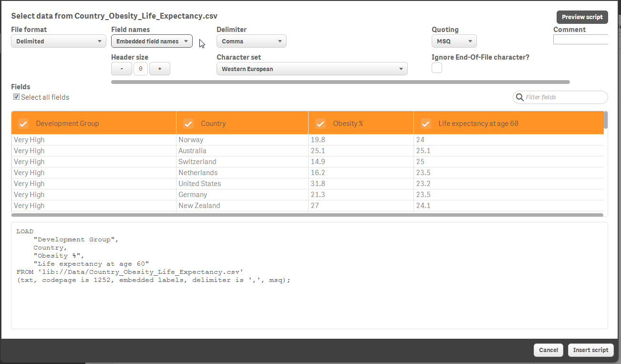Decrease Header size with minus button
Viewport: 621px width, 364px height.
(121, 69)
